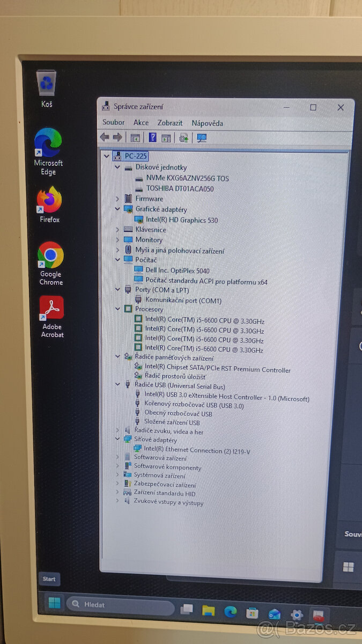Minimize the Správce zařízení window
362x644 pixels.
coord(287,107)
